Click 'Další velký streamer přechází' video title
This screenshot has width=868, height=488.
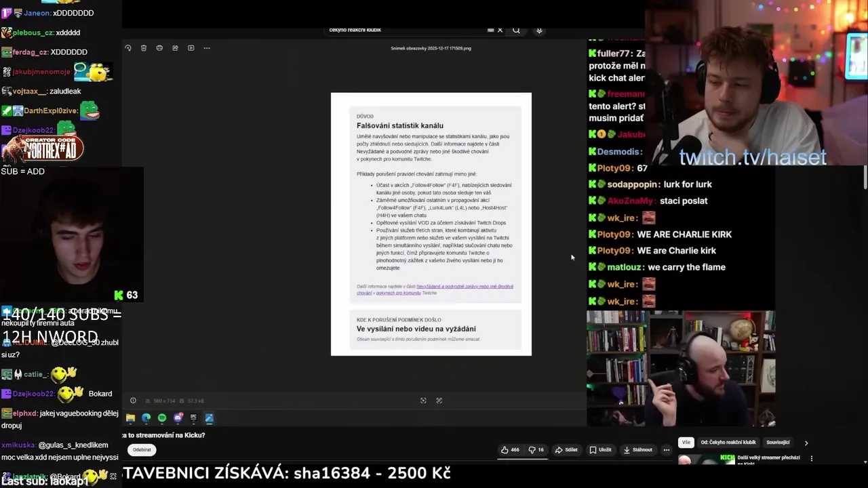(769, 460)
